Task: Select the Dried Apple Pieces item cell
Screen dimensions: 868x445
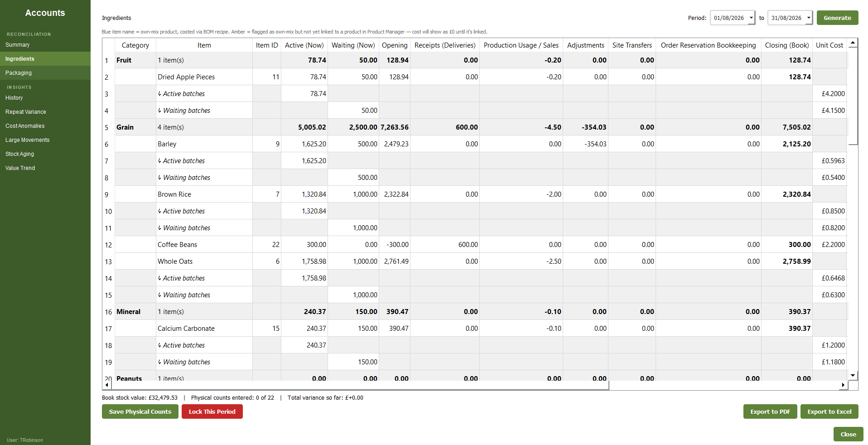Action: pyautogui.click(x=204, y=77)
